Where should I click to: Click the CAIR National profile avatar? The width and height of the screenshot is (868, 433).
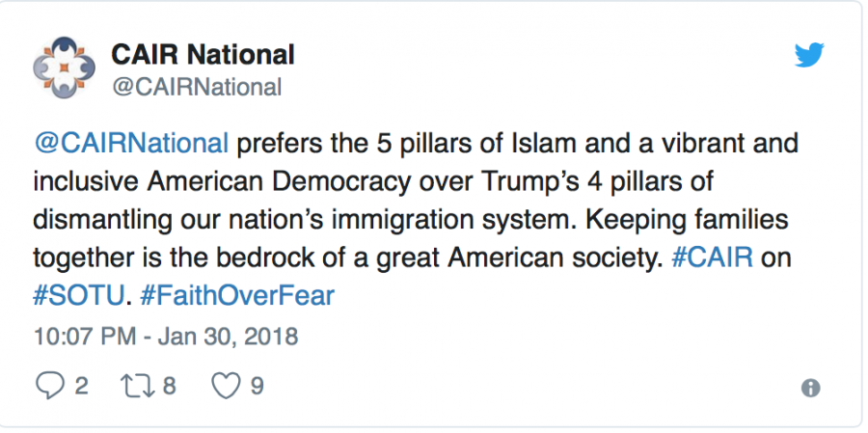point(65,68)
